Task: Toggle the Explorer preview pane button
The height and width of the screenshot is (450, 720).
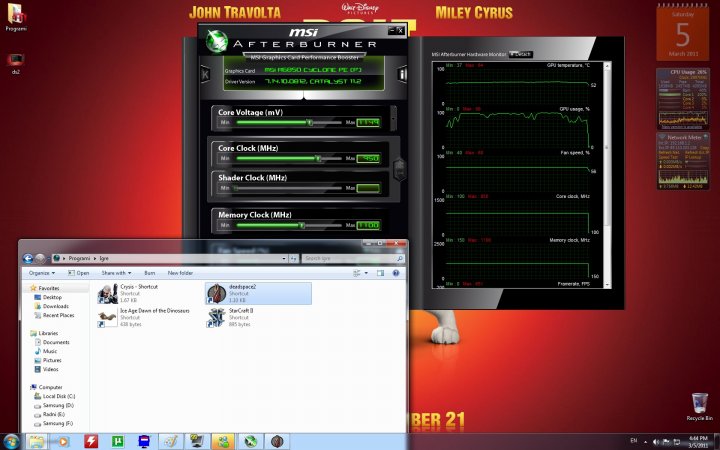Action: tap(380, 273)
